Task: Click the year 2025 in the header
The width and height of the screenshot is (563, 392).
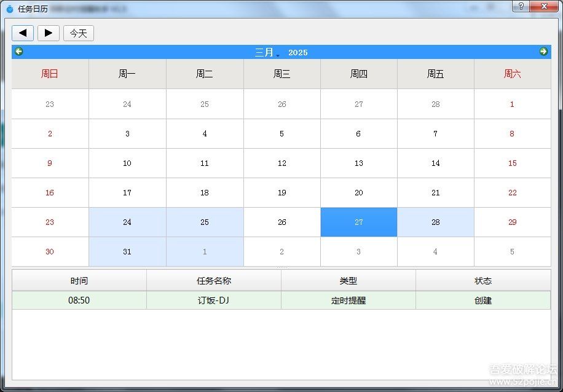Action: [x=298, y=52]
